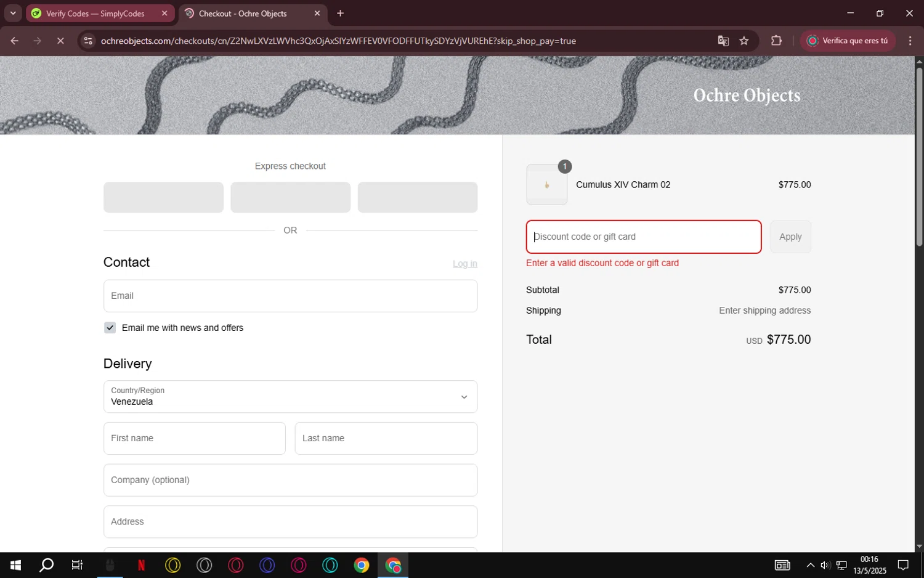Bookmark this page with the star
Screen dimensions: 924x578
tap(744, 41)
